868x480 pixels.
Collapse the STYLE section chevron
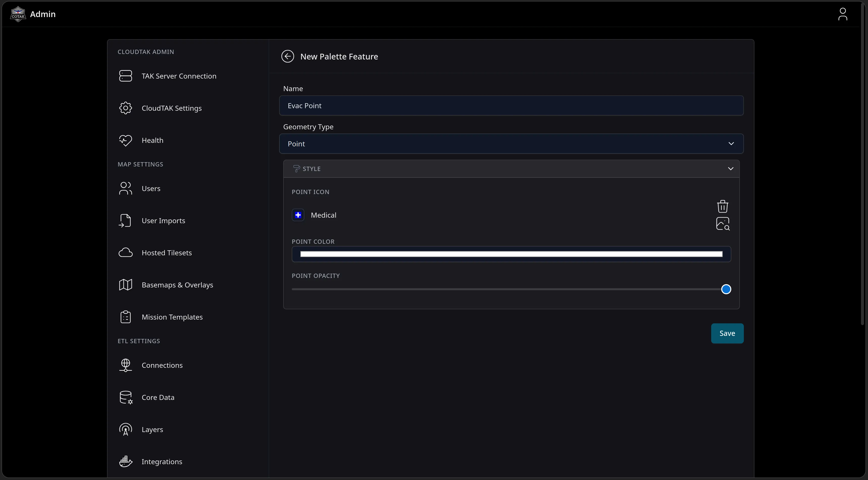tap(731, 169)
